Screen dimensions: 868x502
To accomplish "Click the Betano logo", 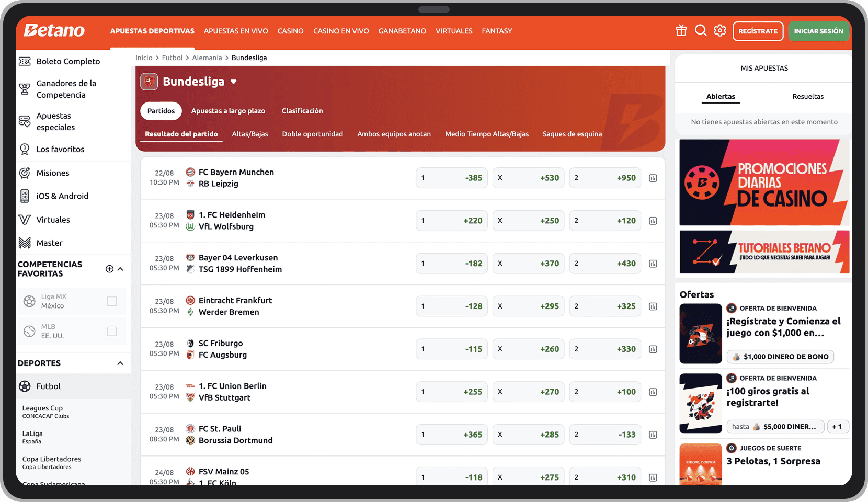I will [54, 30].
